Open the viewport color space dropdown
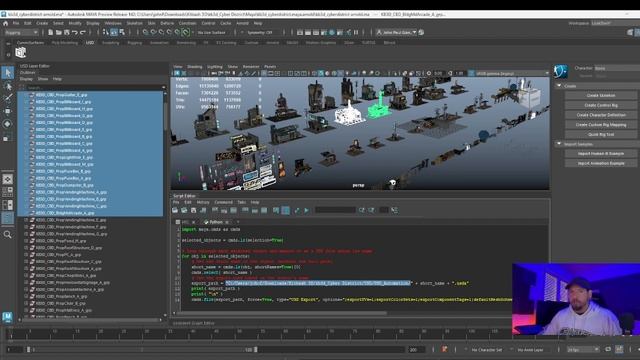 click(512, 73)
